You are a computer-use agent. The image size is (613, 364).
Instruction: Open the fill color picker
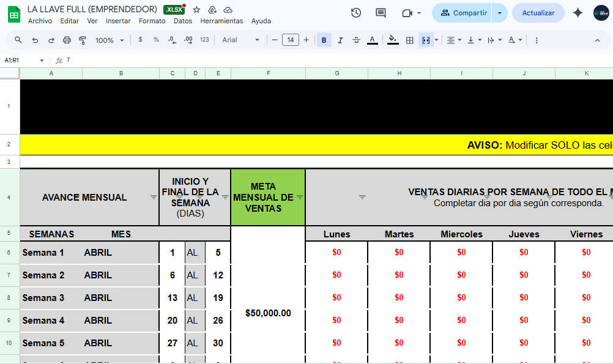[393, 40]
